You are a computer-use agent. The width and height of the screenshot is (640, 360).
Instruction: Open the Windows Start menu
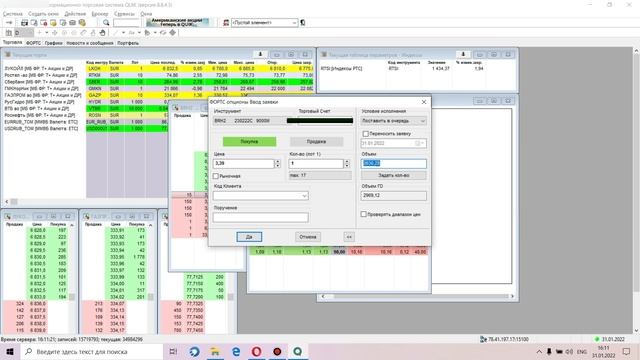10,351
